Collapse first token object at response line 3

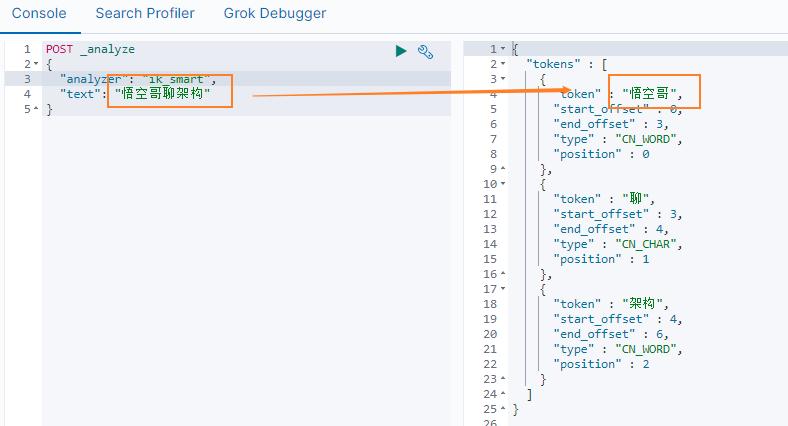[503, 79]
